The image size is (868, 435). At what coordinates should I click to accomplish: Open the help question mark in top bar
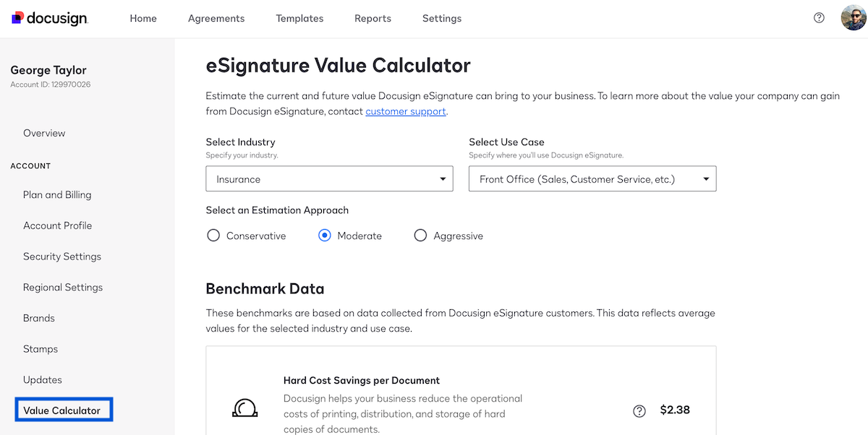(818, 17)
